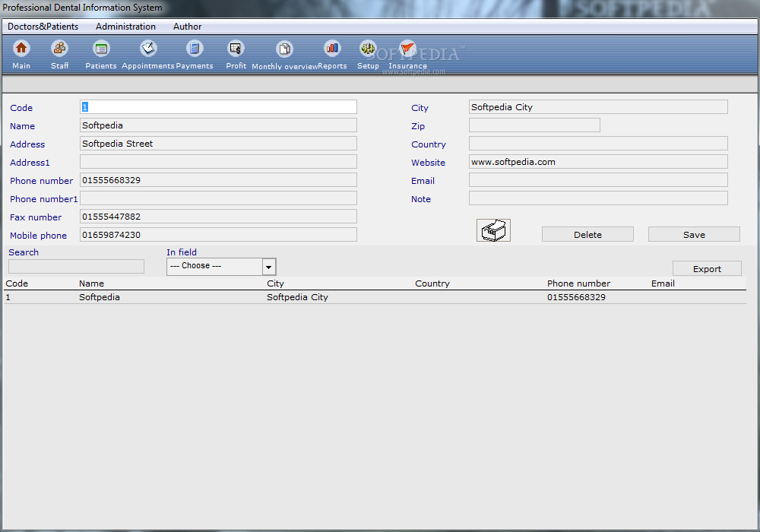Click the empty Zip field
760x532 pixels.
click(x=534, y=125)
